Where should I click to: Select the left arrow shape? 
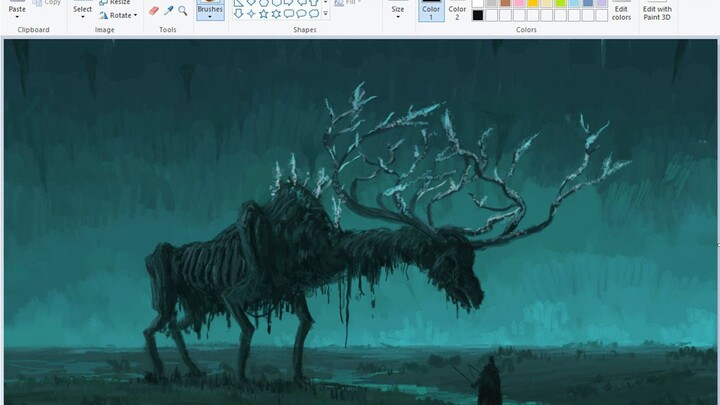[301, 2]
